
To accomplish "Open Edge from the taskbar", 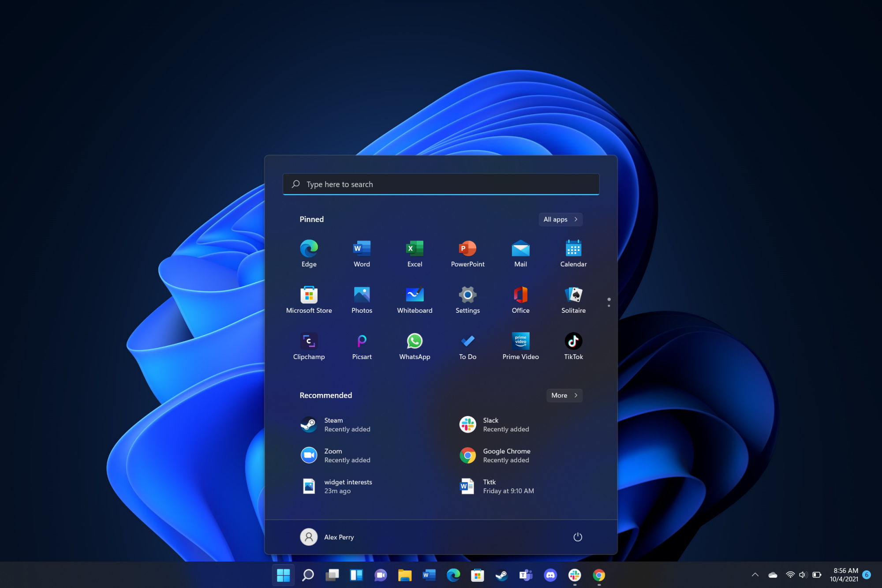I will (453, 575).
